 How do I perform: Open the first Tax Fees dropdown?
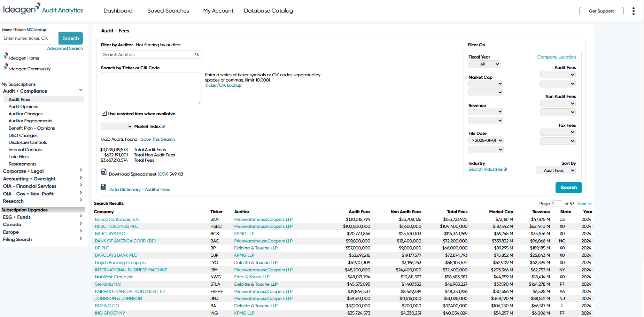coord(558,132)
